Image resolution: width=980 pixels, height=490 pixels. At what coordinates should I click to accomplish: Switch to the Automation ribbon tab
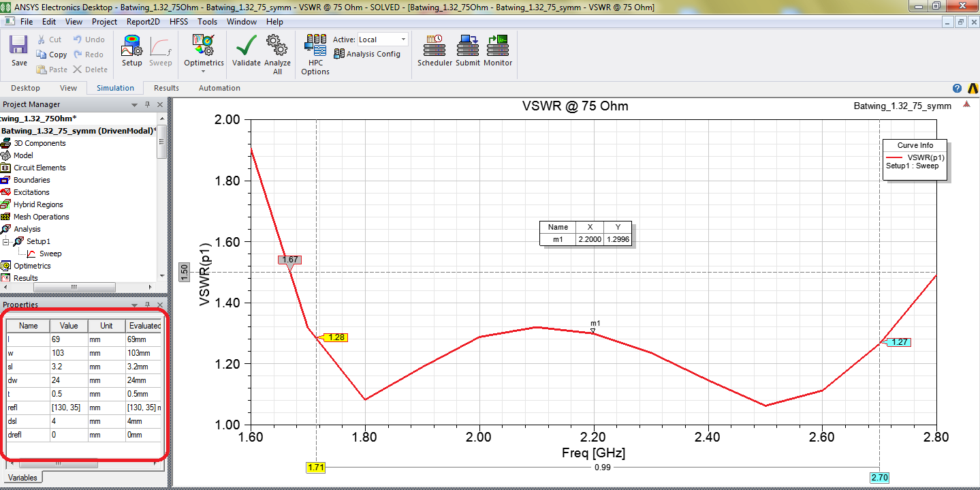pos(219,88)
